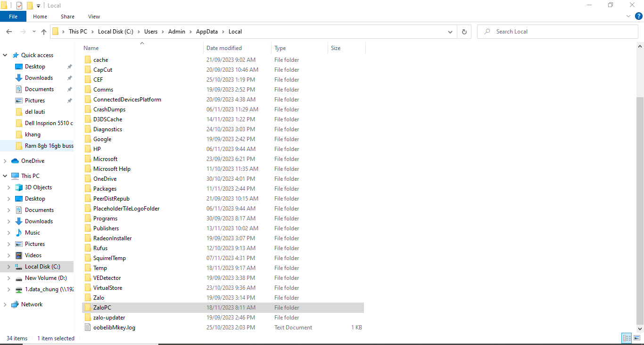Select Videos under This PC

tap(33, 255)
